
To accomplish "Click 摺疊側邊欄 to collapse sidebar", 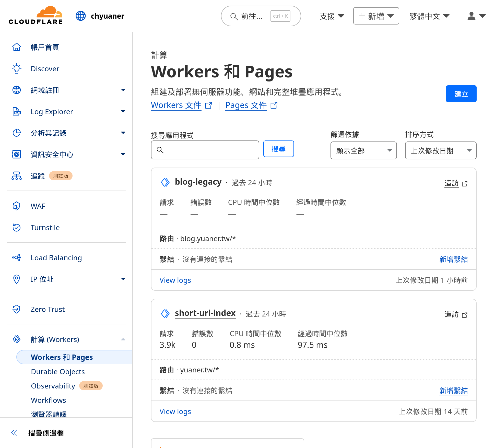I will tap(46, 433).
